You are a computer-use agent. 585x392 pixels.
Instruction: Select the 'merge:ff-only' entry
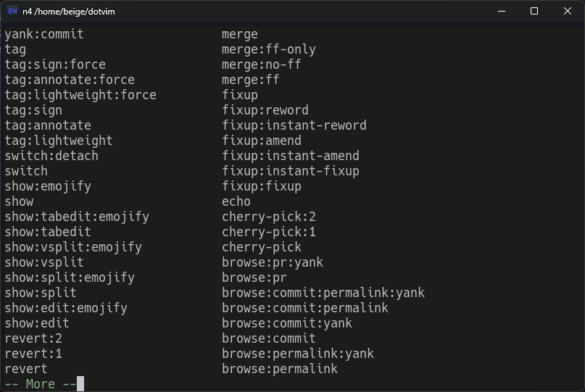point(269,49)
